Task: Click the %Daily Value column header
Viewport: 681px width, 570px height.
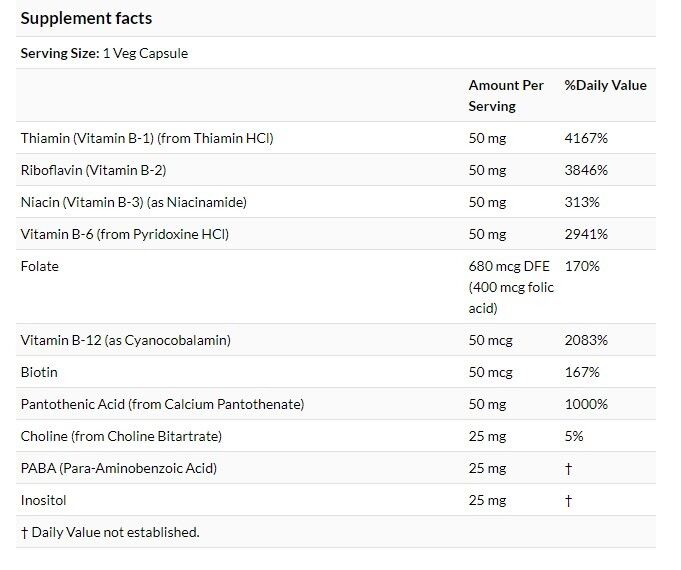Action: coord(605,85)
